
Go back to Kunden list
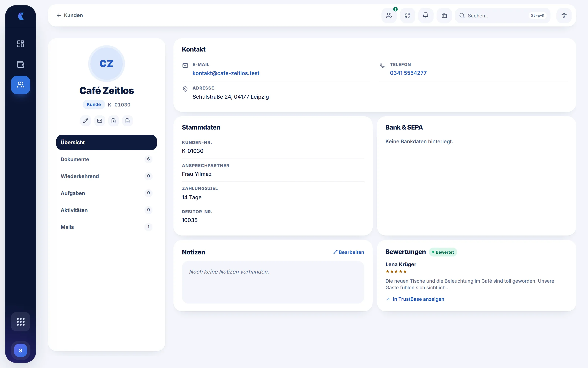pos(70,15)
